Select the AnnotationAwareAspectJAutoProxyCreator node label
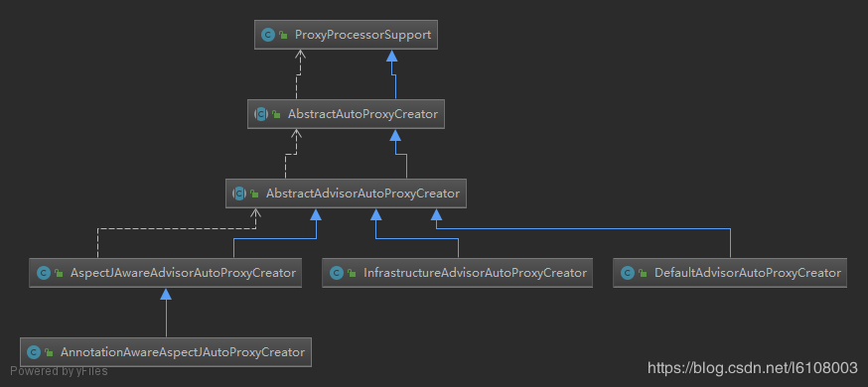 click(183, 352)
